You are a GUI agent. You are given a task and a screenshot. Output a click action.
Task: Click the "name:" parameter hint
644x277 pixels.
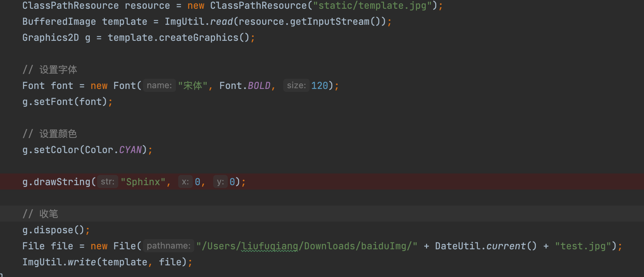pyautogui.click(x=159, y=86)
